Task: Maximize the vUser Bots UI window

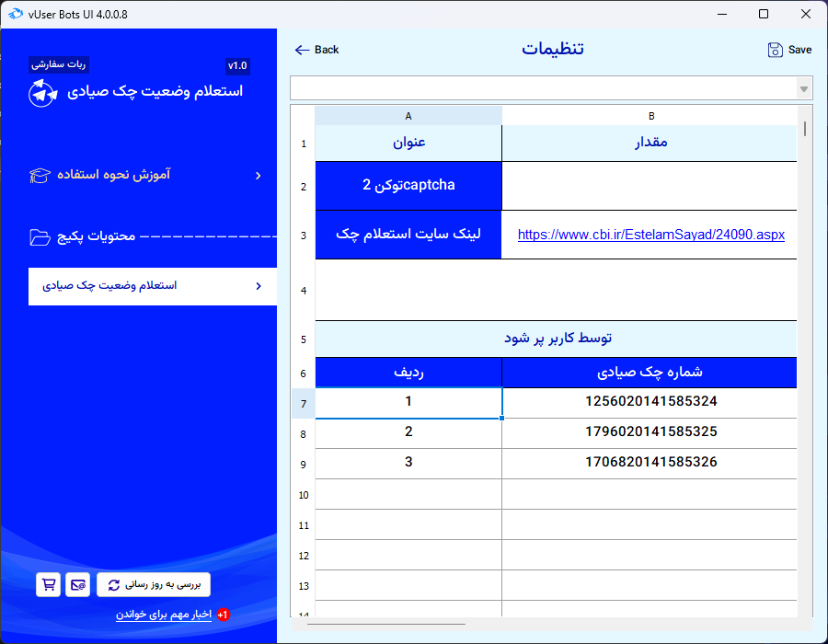Action: click(x=763, y=14)
